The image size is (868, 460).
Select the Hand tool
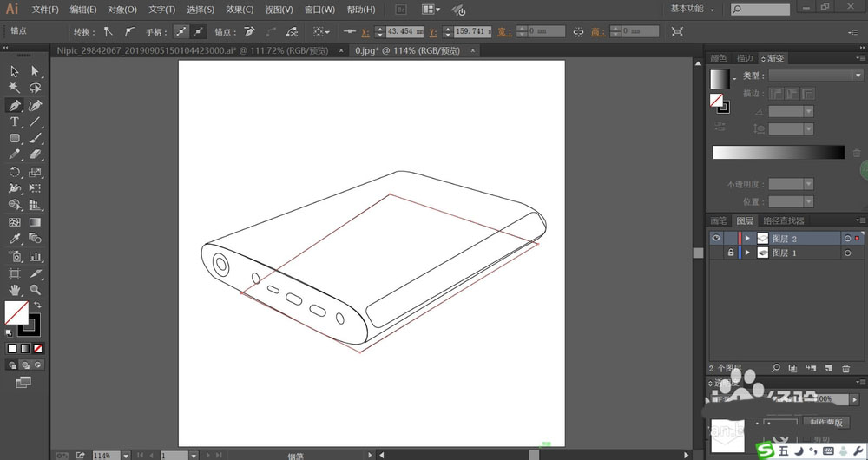coord(15,290)
